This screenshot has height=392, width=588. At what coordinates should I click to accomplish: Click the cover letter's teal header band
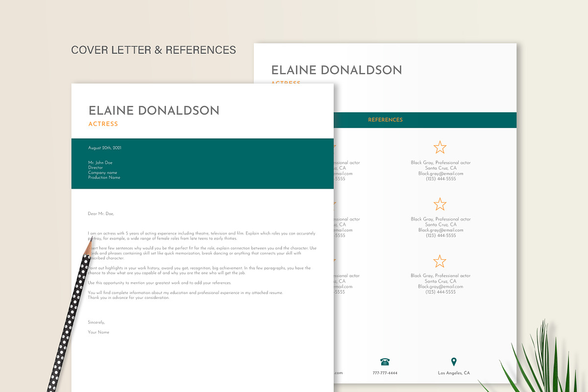coord(202,164)
